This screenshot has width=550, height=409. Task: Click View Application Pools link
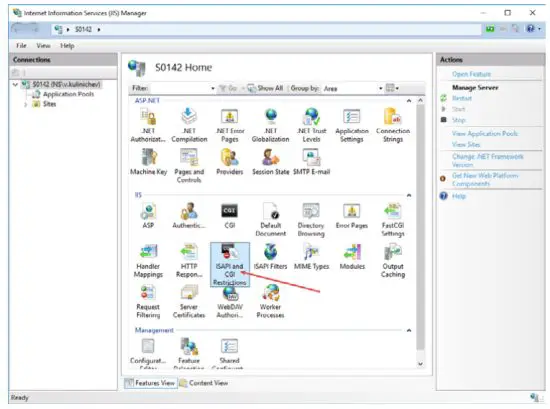pos(485,134)
